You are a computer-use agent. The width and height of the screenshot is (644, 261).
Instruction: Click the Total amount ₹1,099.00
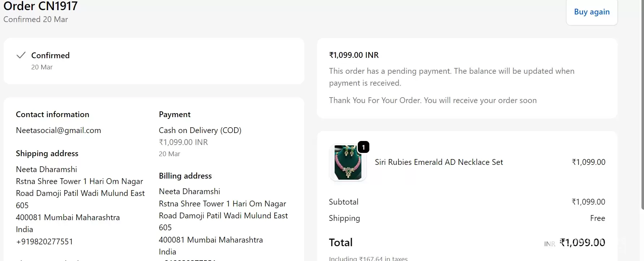point(582,243)
